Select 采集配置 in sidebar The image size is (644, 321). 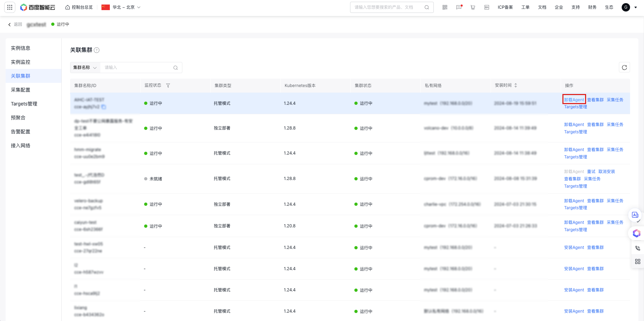point(33,90)
